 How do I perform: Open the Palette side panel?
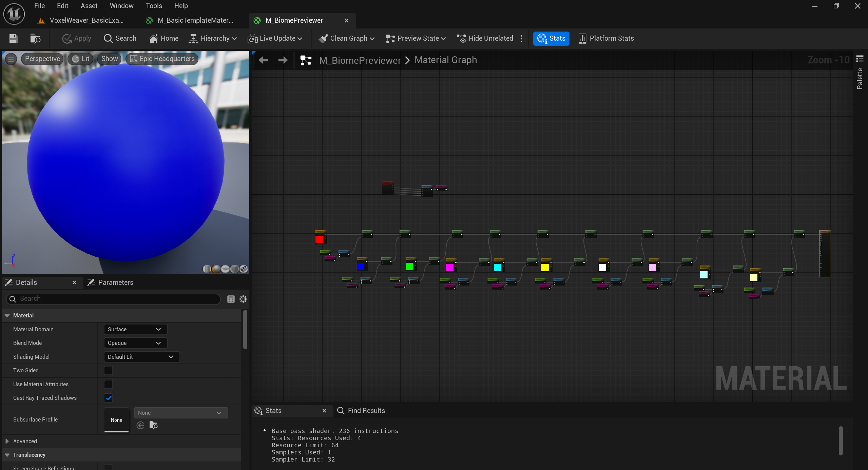tap(860, 79)
